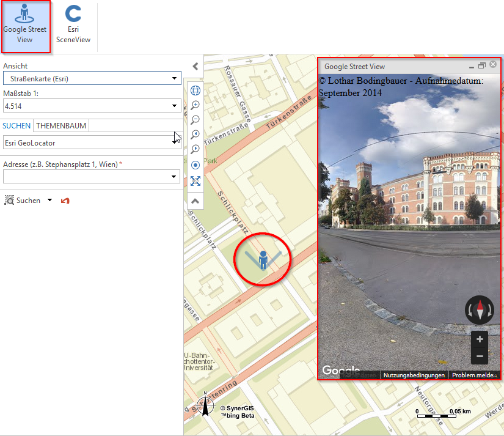Toggle the GPS position marker button
This screenshot has width=504, height=436.
tap(195, 165)
